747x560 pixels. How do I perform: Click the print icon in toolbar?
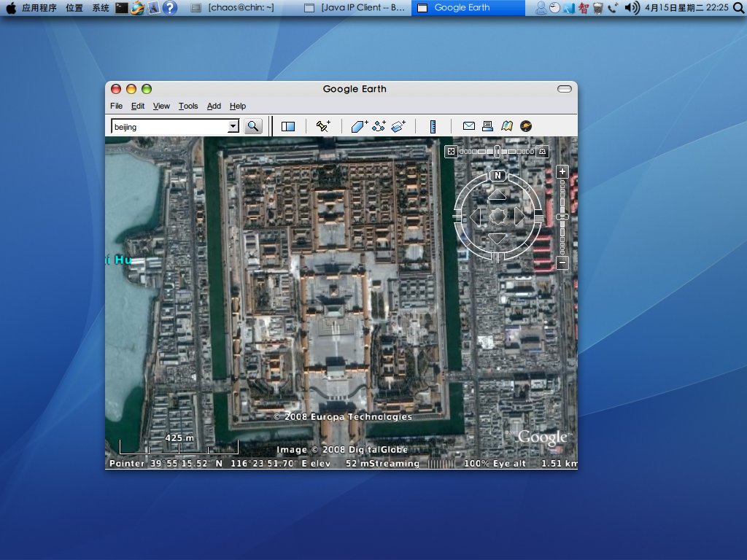(487, 125)
